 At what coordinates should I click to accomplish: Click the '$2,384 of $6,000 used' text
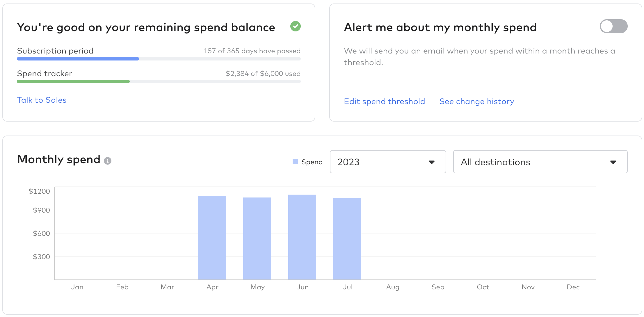click(x=263, y=74)
